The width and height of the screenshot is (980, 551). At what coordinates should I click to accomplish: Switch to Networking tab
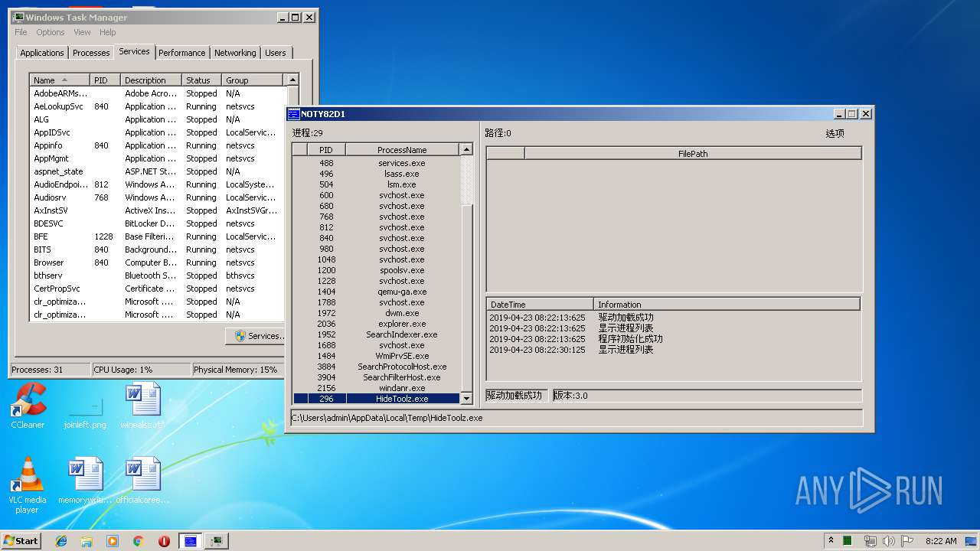click(235, 53)
